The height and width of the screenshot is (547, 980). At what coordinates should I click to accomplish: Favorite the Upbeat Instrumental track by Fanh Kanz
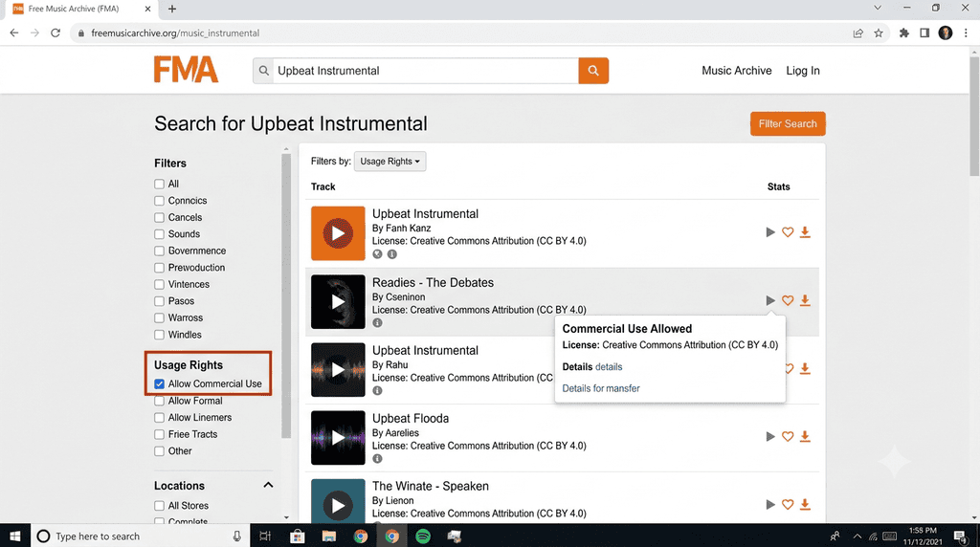pos(788,232)
